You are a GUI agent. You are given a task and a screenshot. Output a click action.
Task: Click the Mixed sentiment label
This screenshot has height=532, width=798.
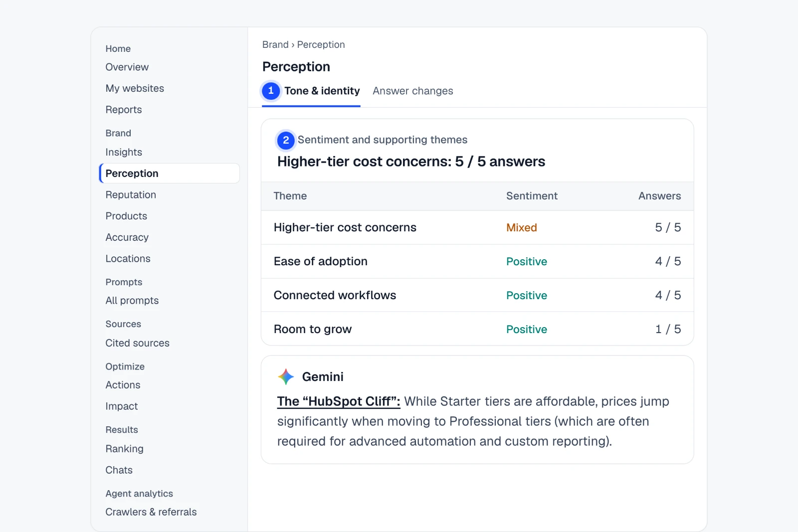(522, 227)
